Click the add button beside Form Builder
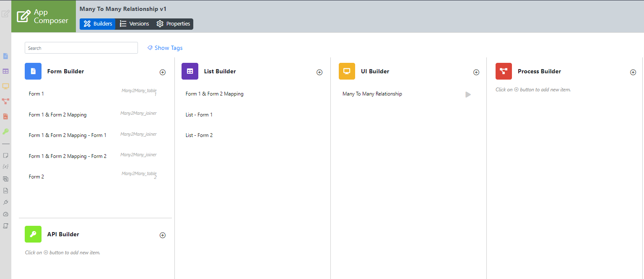The image size is (644, 279). 163,72
